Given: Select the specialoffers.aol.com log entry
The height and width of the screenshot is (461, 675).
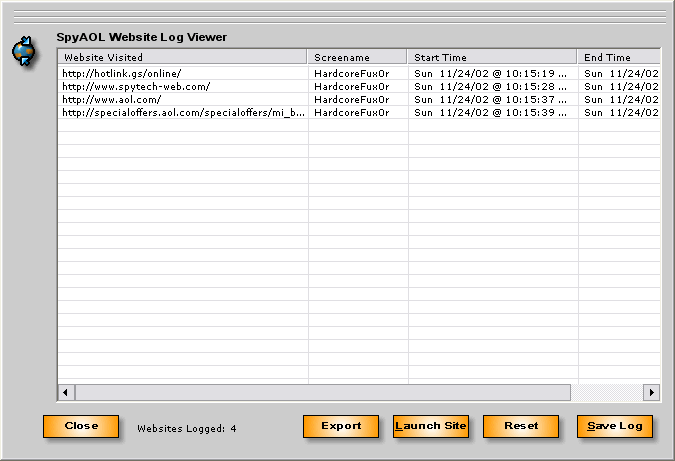Looking at the screenshot, I should tap(183, 112).
